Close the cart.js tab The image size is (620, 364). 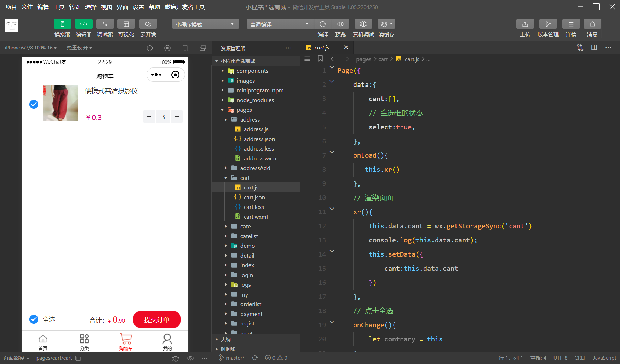(x=346, y=47)
